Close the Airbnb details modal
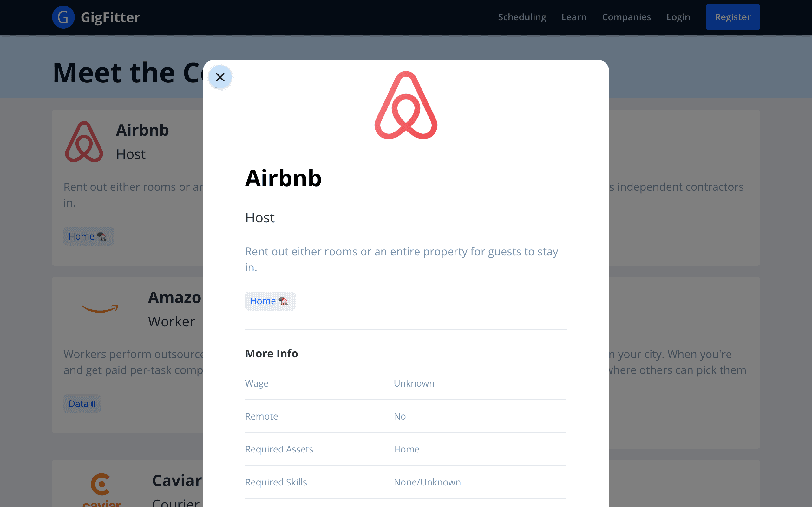 220,77
